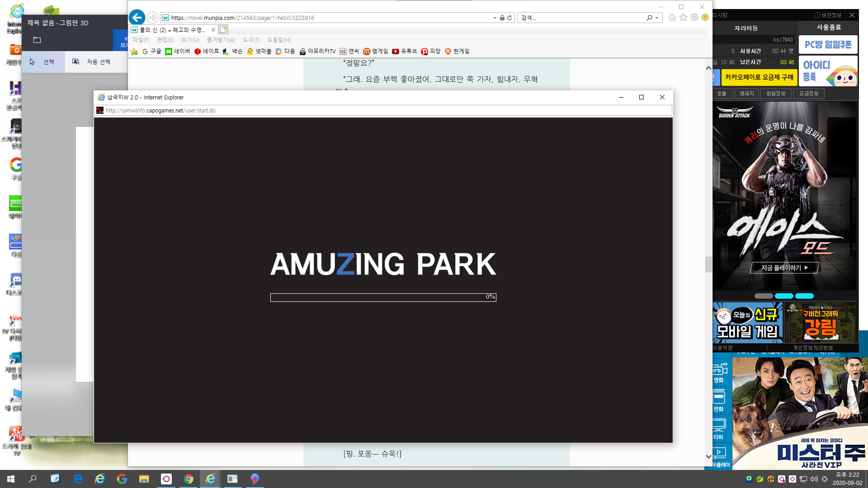
Task: Click the game loading progress bar
Action: pos(383,297)
